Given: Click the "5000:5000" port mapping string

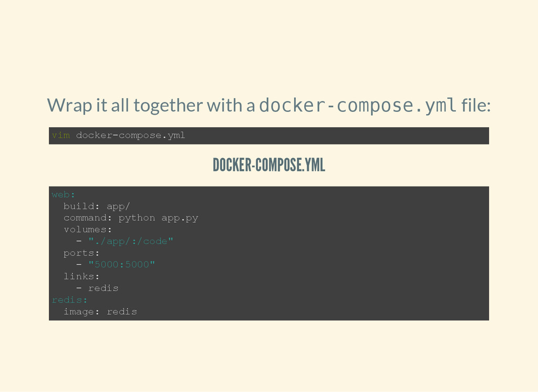Looking at the screenshot, I should coord(122,264).
